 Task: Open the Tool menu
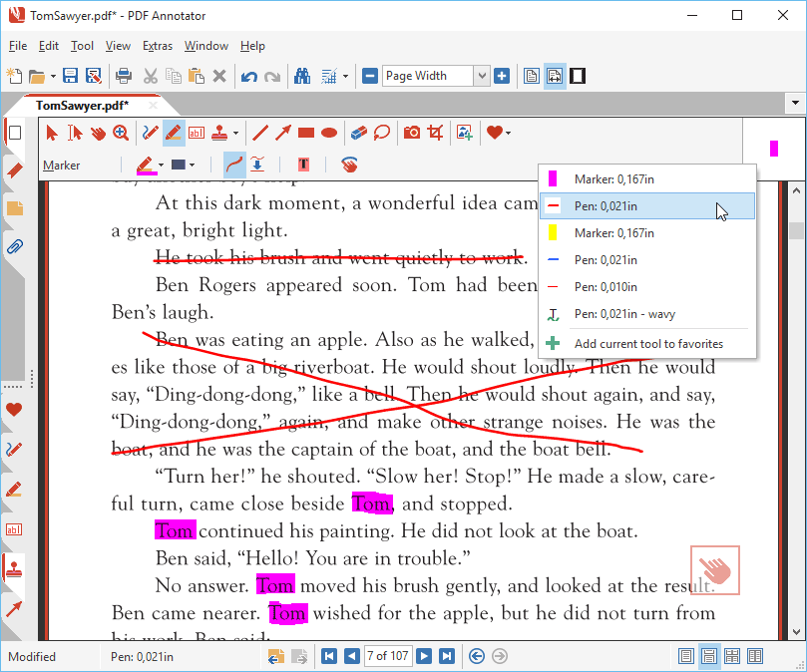coord(82,46)
